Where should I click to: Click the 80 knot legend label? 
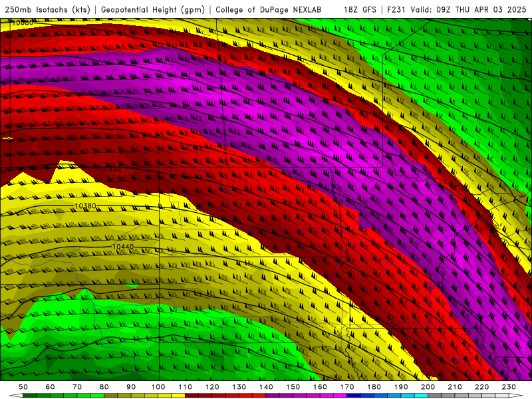click(x=104, y=387)
